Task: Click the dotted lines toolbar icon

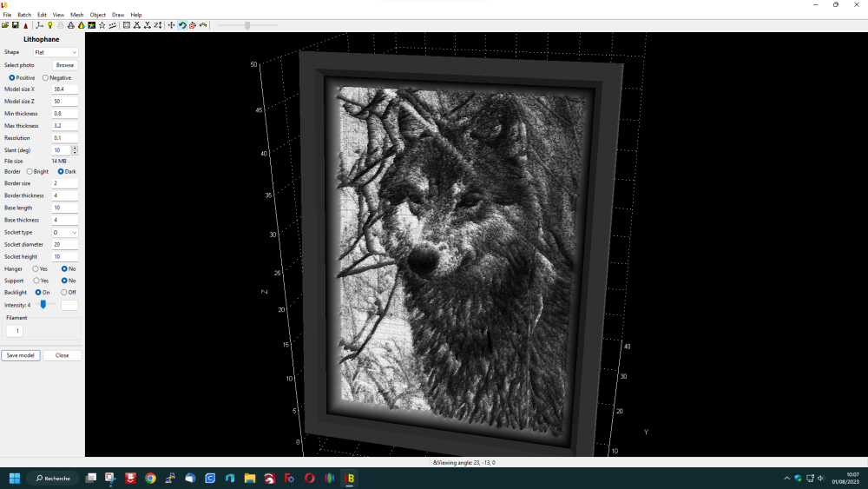Action: click(113, 25)
